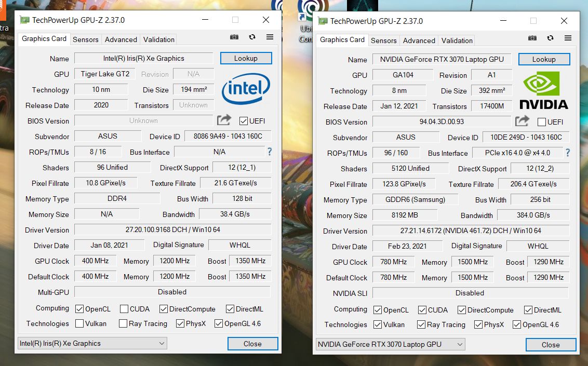Toggle UEFI checkbox in Intel window
The height and width of the screenshot is (366, 588).
244,121
